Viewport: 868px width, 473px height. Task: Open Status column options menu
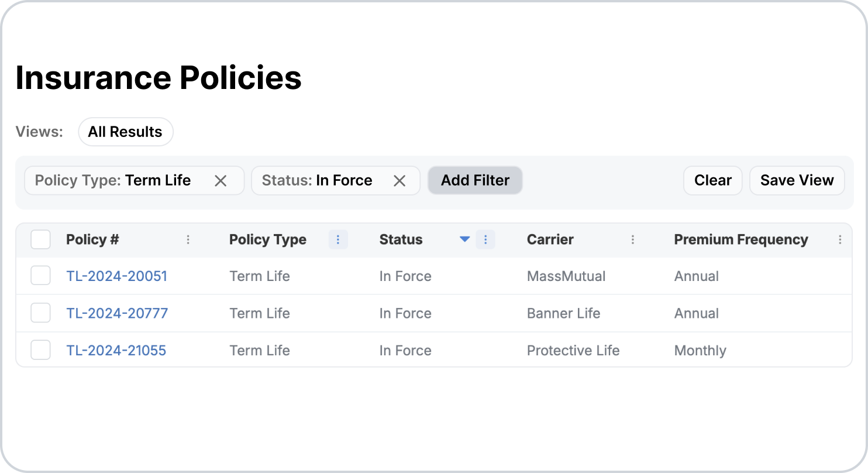pos(485,239)
